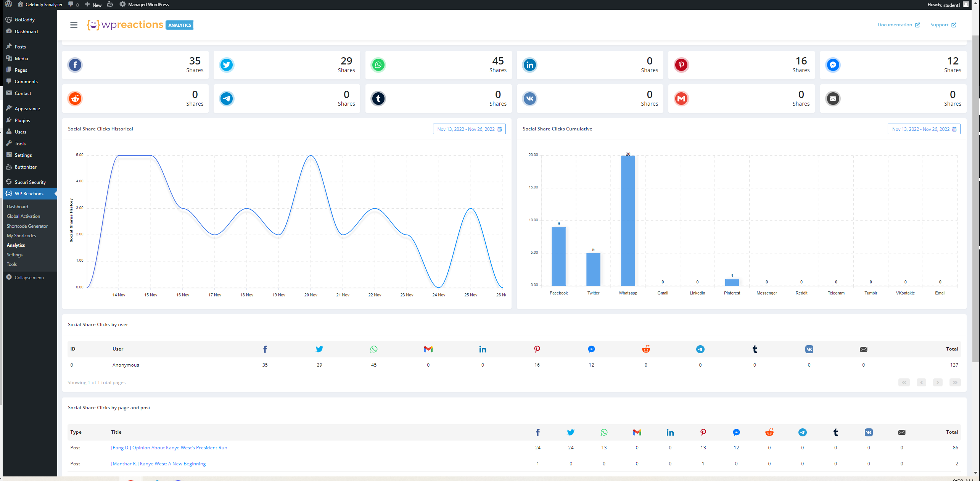Click the hamburger menu toggle
980x481 pixels.
[74, 24]
